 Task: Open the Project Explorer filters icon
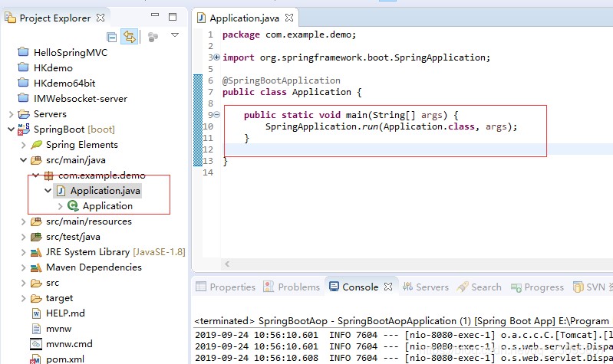tap(153, 37)
